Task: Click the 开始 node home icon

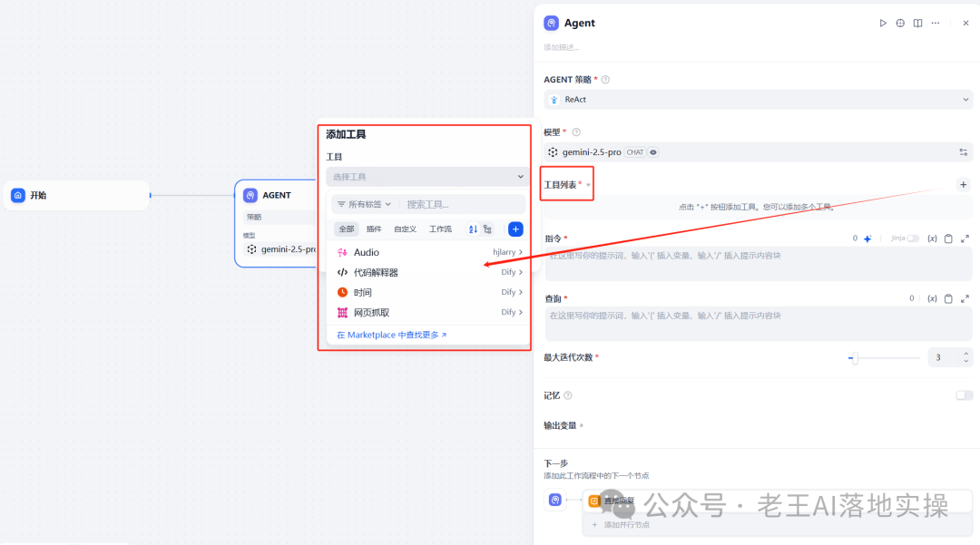Action: pos(18,195)
